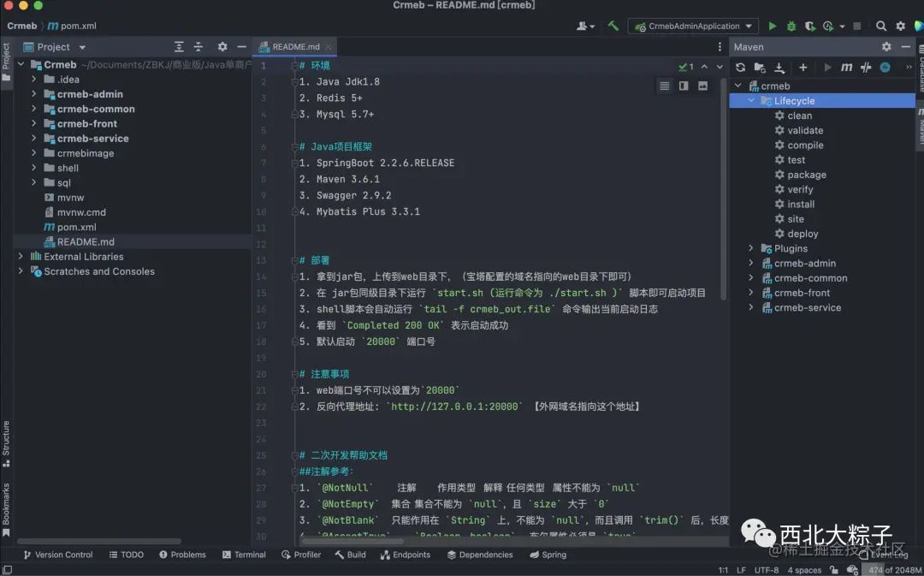Open Project panel options via the gear
This screenshot has height=576, width=924.
[x=222, y=46]
